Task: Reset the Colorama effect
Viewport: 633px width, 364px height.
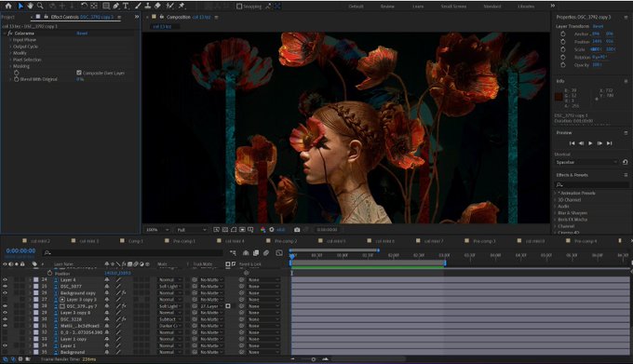Action: tap(82, 34)
